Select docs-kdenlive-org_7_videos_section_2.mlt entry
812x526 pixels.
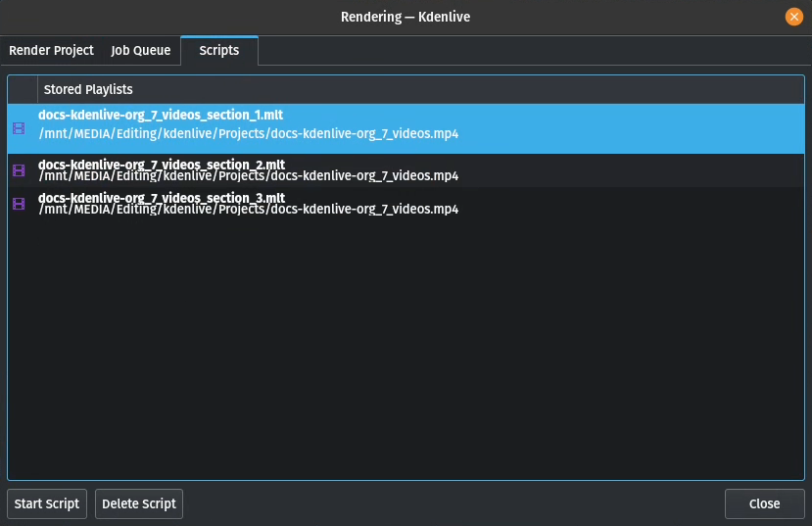406,170
